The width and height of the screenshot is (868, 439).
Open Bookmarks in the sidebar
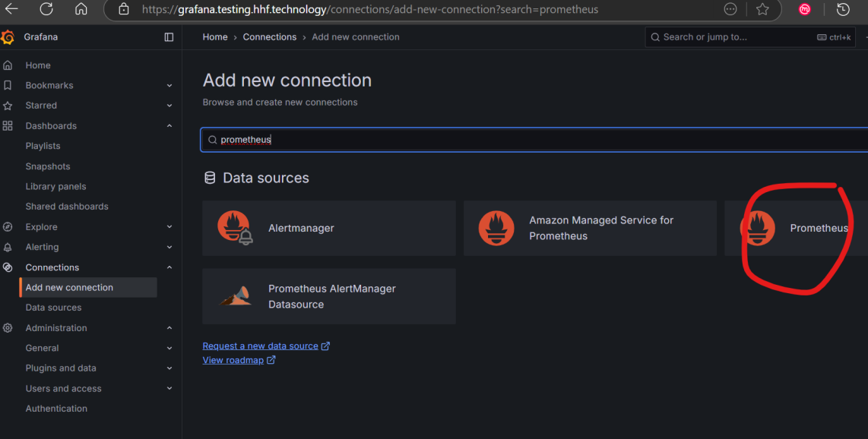49,85
